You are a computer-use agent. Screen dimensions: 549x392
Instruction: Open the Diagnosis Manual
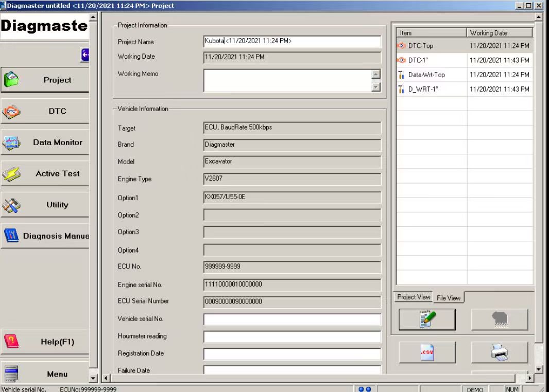pyautogui.click(x=45, y=236)
